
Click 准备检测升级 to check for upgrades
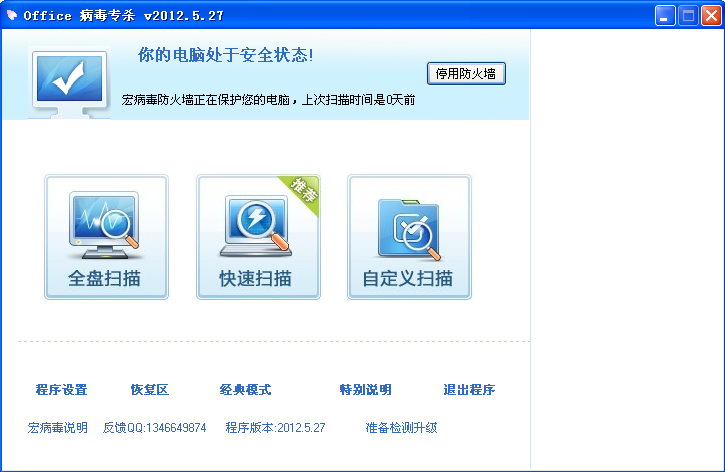pos(401,428)
